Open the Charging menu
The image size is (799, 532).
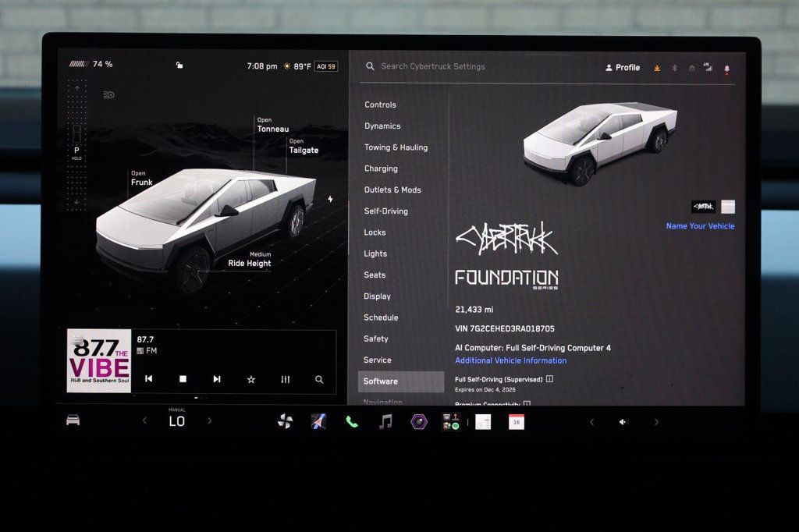(x=381, y=168)
